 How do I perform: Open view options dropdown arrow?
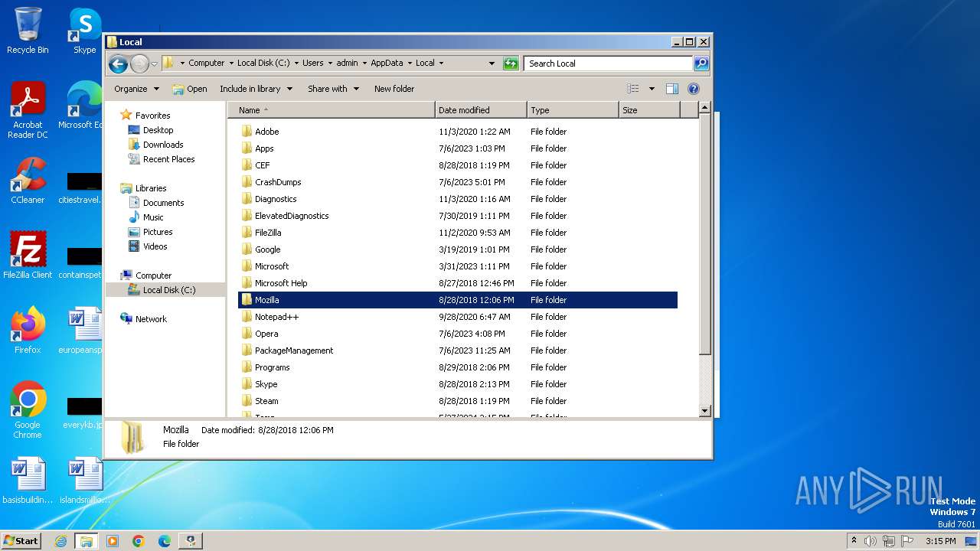tap(652, 89)
